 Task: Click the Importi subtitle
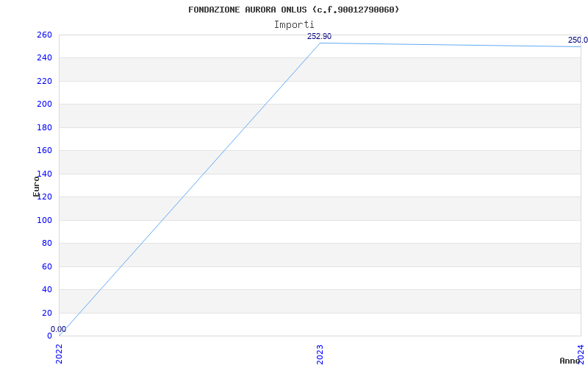pyautogui.click(x=294, y=25)
